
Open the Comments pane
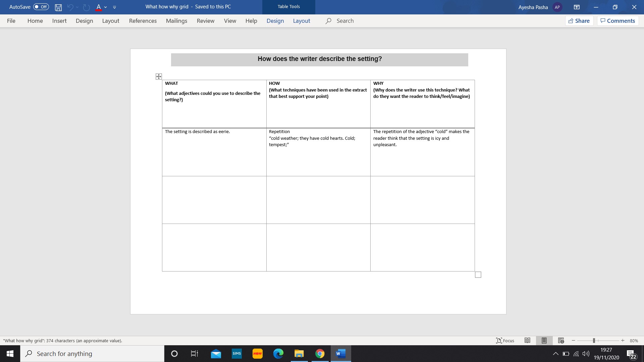[x=618, y=20]
